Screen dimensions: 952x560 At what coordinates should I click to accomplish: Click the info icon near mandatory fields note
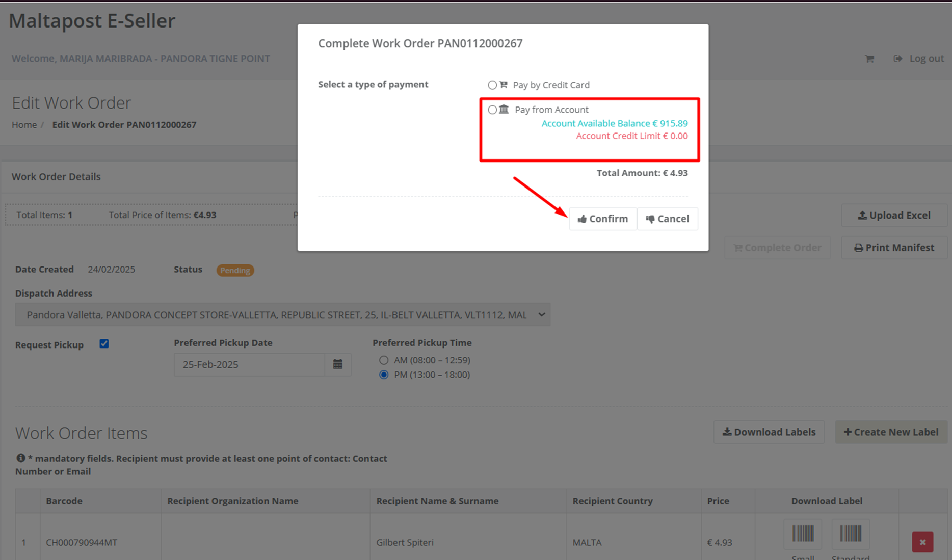coord(21,458)
